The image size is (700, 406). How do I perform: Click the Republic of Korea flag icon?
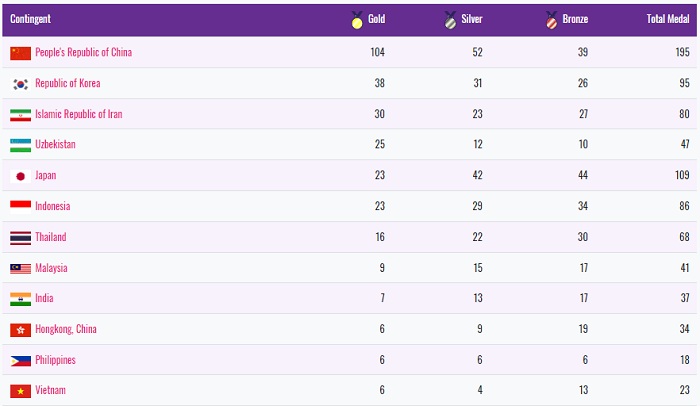click(20, 84)
